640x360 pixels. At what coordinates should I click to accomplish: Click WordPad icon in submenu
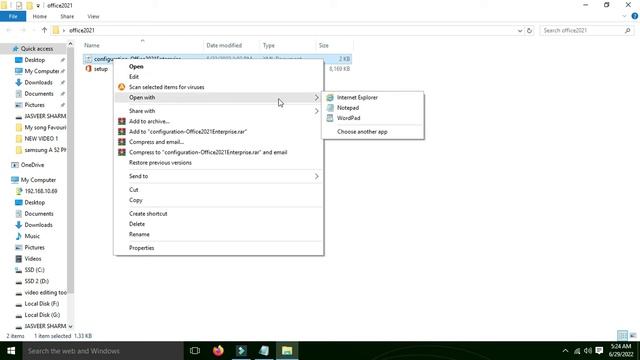[x=330, y=118]
